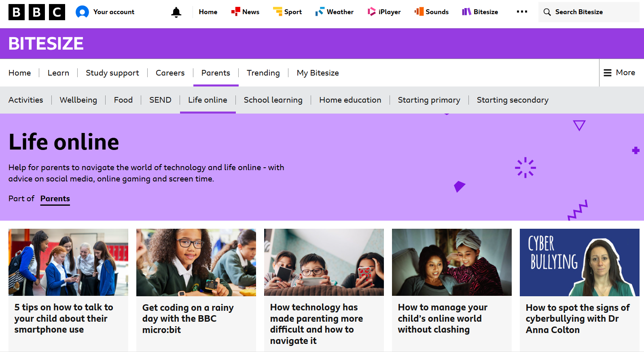Open Cyber Bullying video thumbnail
Image resolution: width=644 pixels, height=352 pixels.
580,262
